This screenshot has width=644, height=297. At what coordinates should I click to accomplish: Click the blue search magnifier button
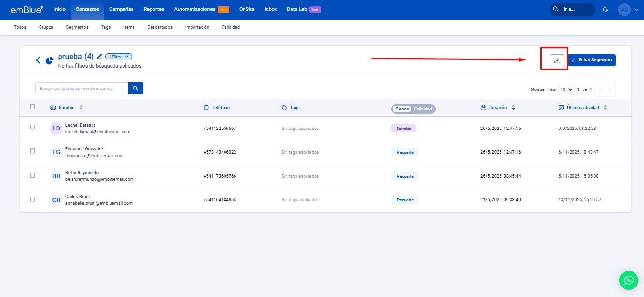coord(136,88)
